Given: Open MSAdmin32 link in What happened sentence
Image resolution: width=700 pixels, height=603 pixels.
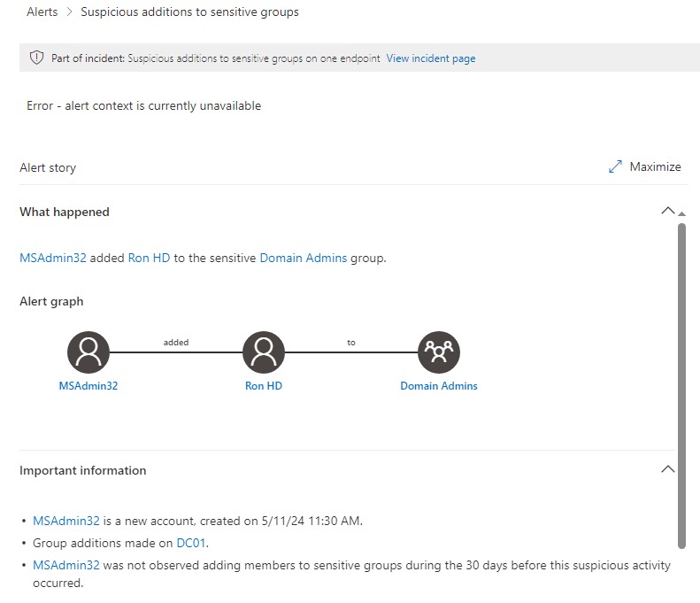Looking at the screenshot, I should (53, 259).
